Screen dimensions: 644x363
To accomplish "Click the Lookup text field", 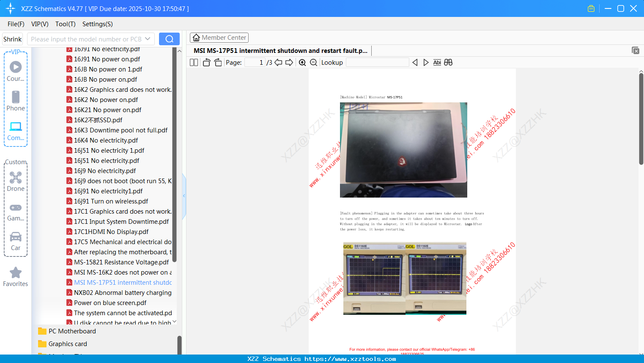I will (x=378, y=63).
